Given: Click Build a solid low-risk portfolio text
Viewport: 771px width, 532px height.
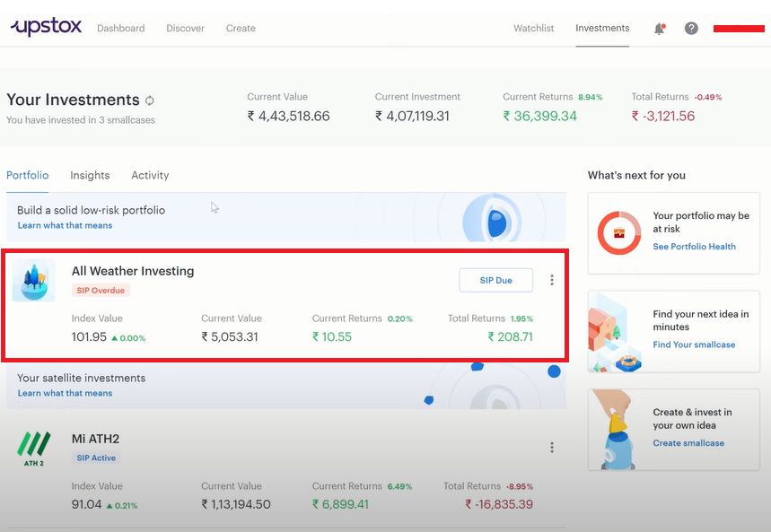Looking at the screenshot, I should (x=91, y=211).
